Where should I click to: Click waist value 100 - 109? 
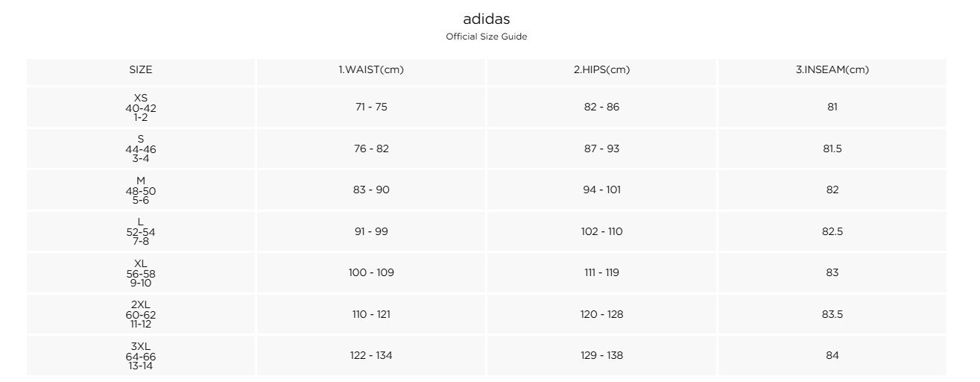point(371,273)
